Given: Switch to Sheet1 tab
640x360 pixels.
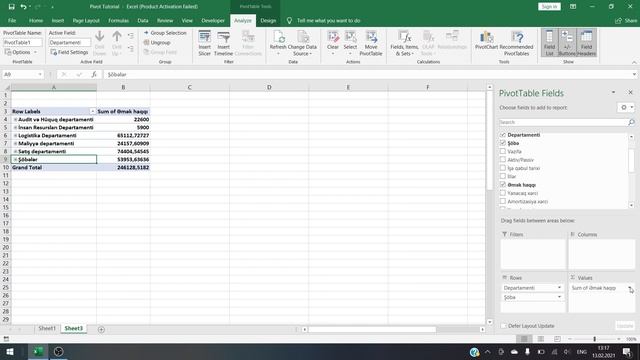Looking at the screenshot, I should click(x=47, y=329).
